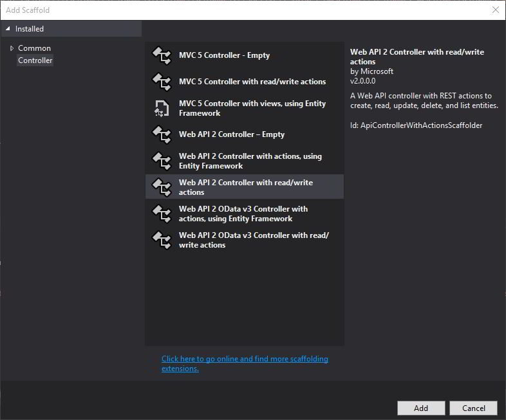The height and width of the screenshot is (420, 506).
Task: Choose Web API 2 OData v3 Controller with read/write actions
Action: point(244,240)
